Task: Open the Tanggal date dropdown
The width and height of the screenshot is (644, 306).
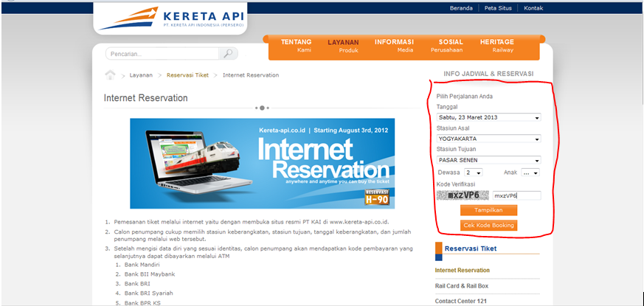Action: tap(488, 117)
